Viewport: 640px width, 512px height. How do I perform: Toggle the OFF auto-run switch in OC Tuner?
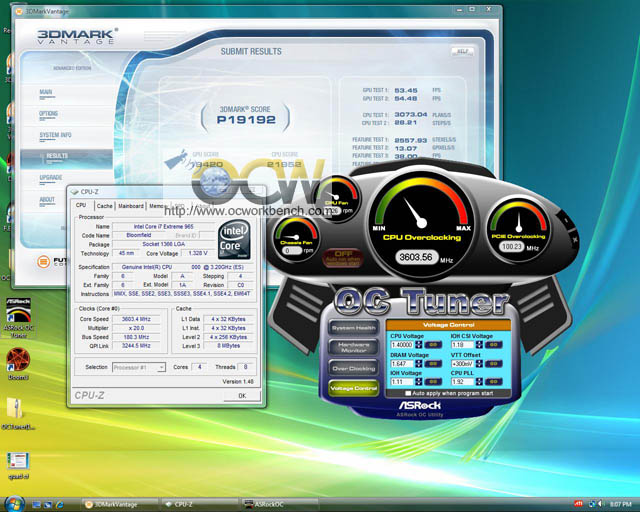coord(343,258)
